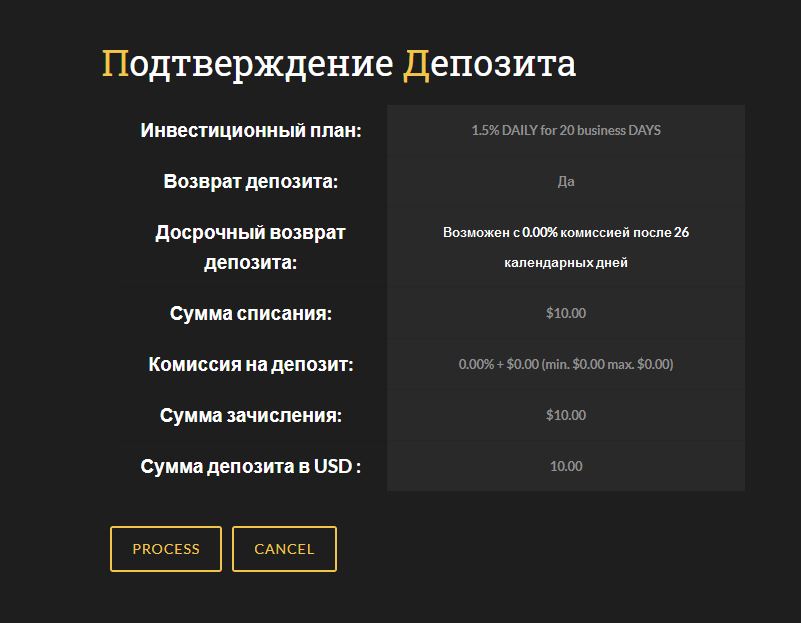This screenshot has width=801, height=623.
Task: Click the yellow letter 'Д' in the heading
Action: pos(416,64)
